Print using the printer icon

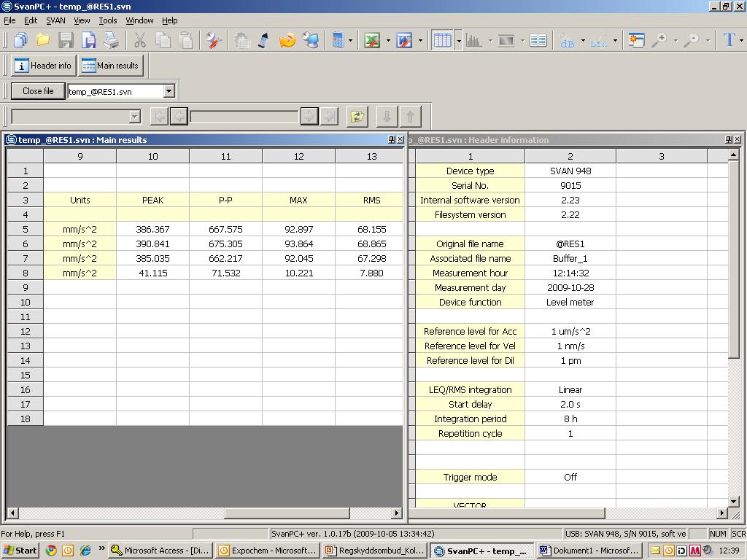[112, 41]
